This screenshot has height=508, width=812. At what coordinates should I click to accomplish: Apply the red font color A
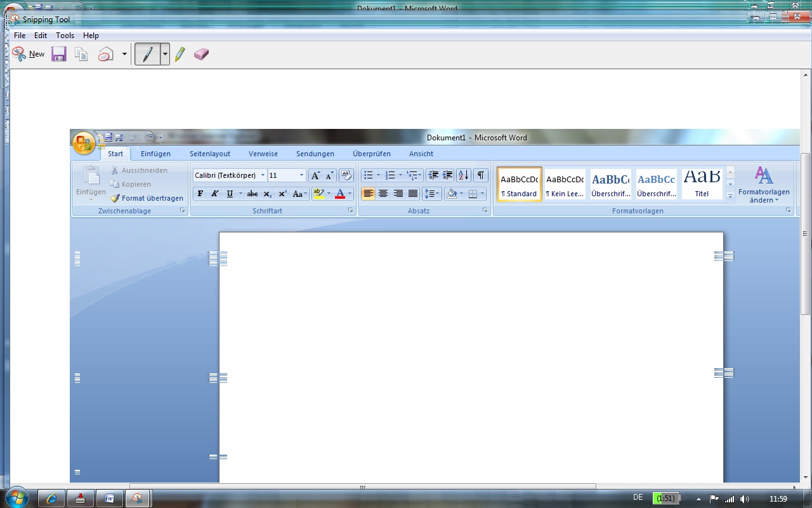(x=340, y=194)
